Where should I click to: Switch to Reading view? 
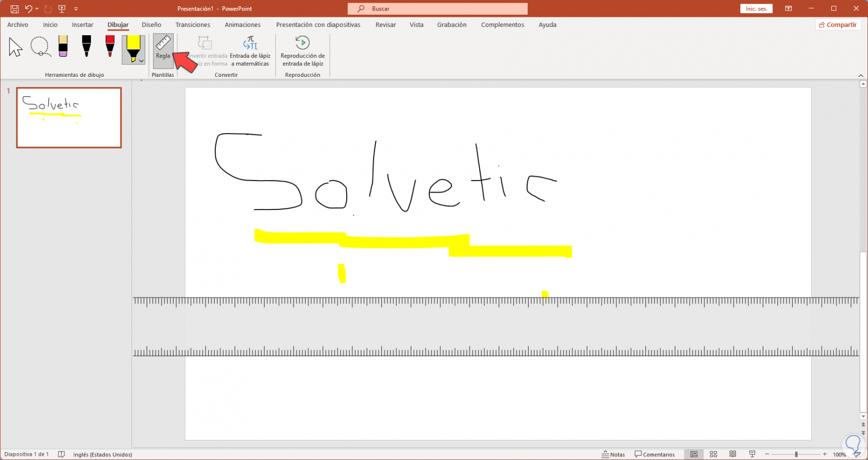coord(733,454)
